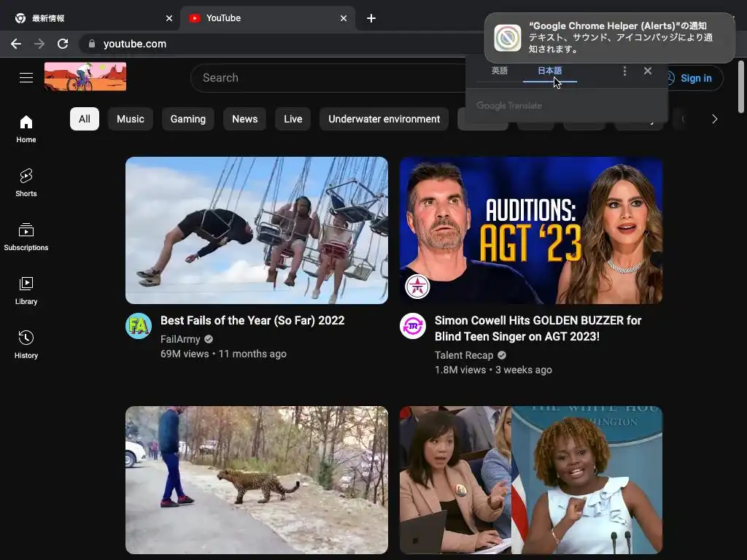Select the Music filter chip

131,119
